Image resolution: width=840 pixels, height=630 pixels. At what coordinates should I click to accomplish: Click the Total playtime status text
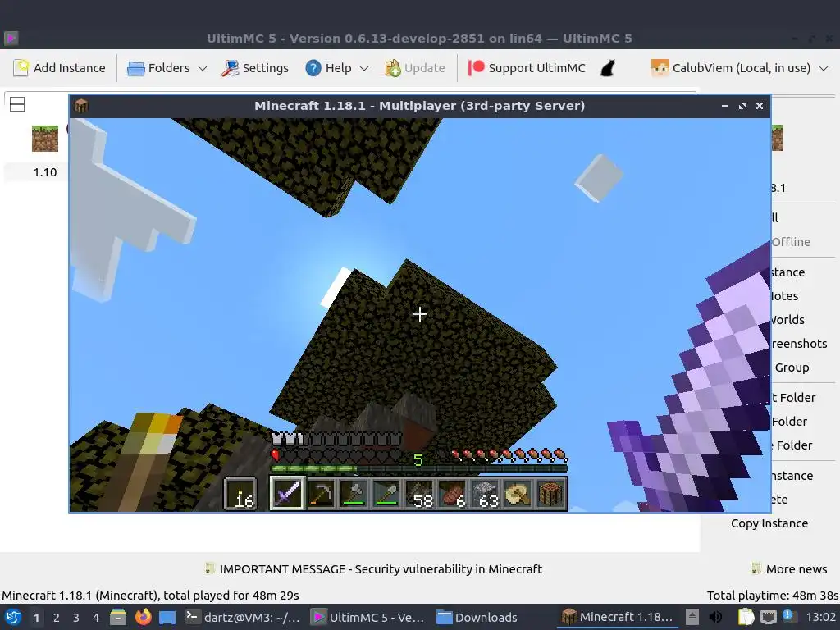click(773, 596)
